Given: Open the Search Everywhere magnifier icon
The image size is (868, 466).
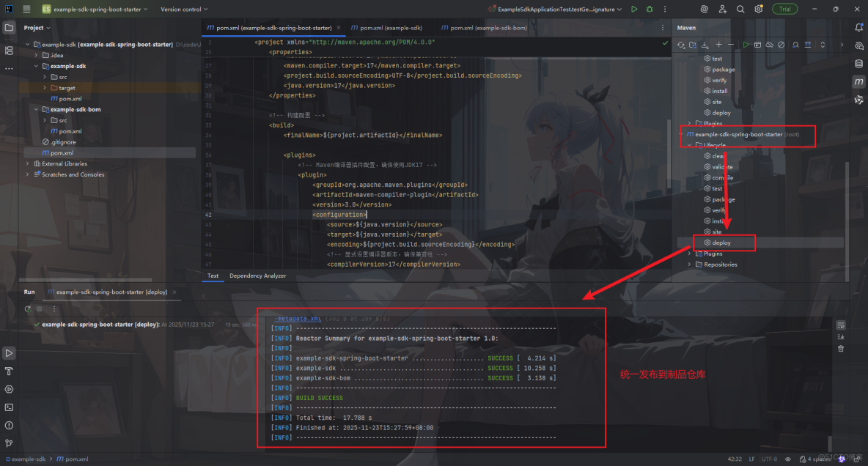Looking at the screenshot, I should (740, 9).
